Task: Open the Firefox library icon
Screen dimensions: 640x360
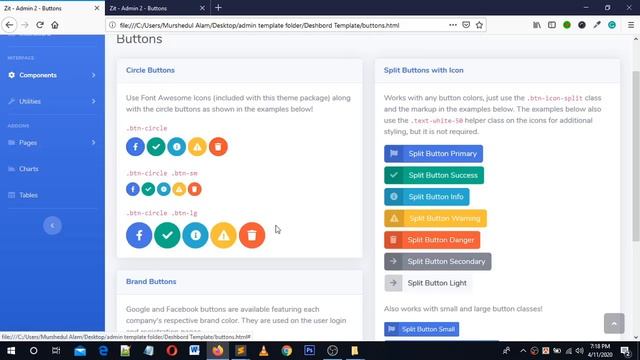Action: pyautogui.click(x=537, y=25)
